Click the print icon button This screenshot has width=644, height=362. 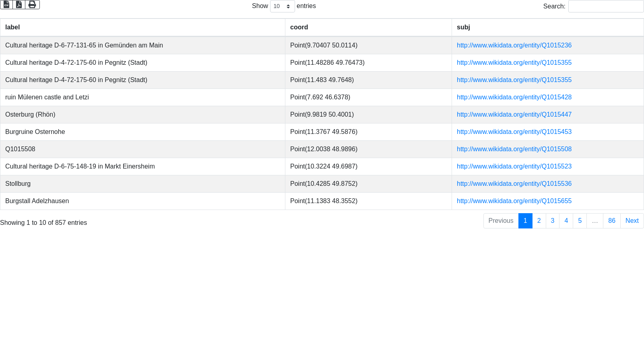click(x=32, y=4)
